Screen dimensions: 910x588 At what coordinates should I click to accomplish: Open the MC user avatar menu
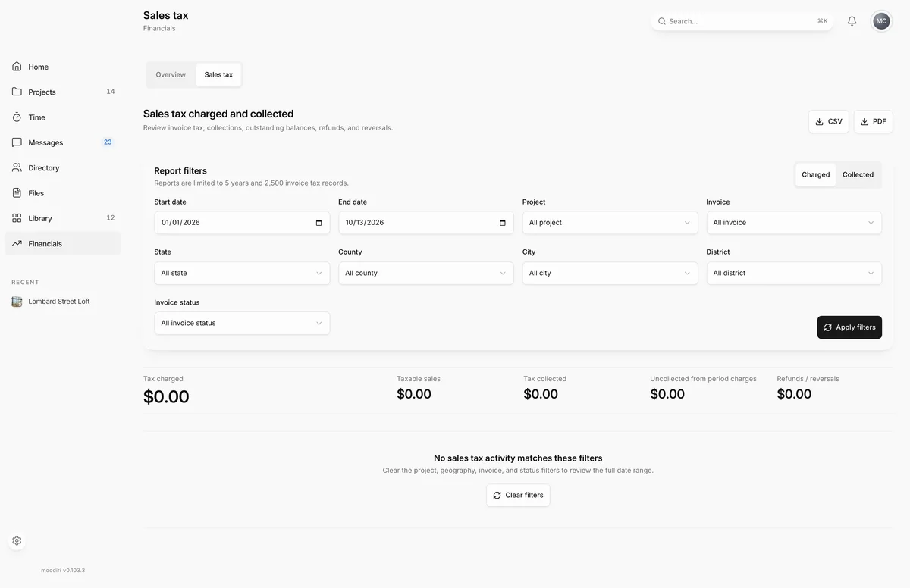click(881, 21)
